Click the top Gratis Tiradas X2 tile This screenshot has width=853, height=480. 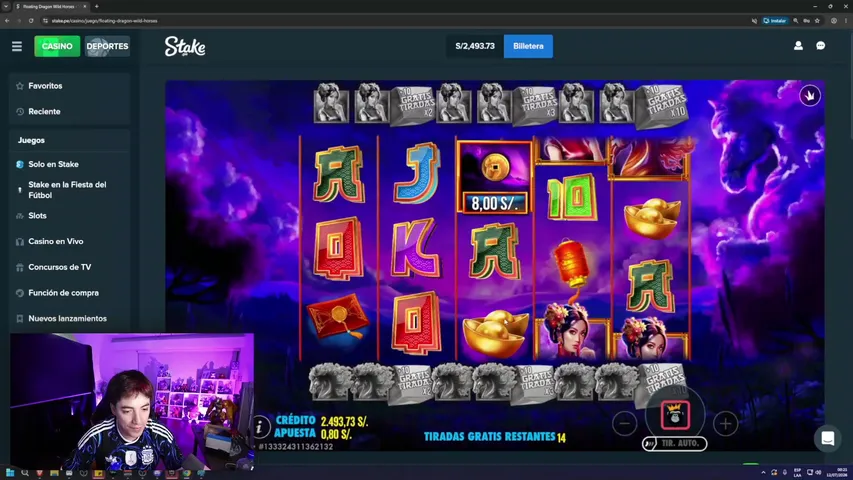pos(413,105)
